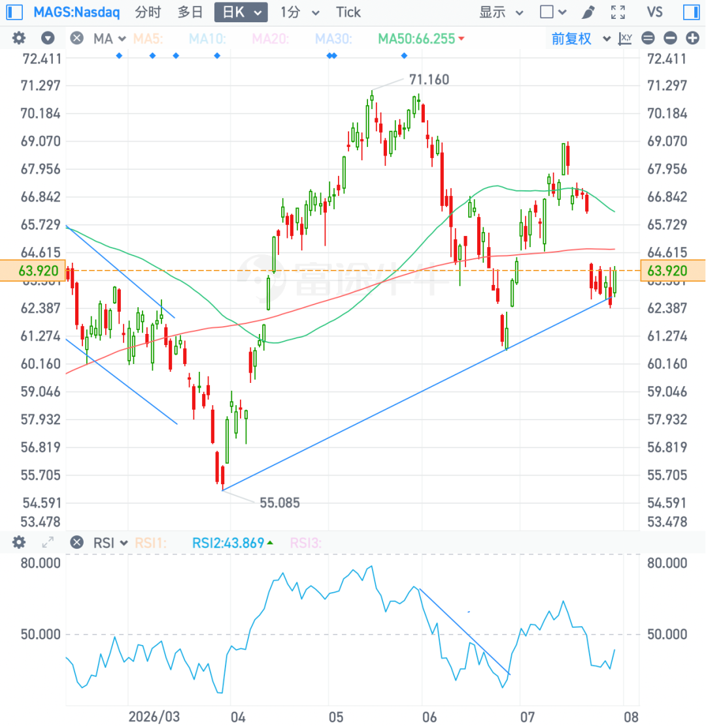This screenshot has width=706, height=728.
Task: Switch to Tick view
Action: click(x=348, y=12)
